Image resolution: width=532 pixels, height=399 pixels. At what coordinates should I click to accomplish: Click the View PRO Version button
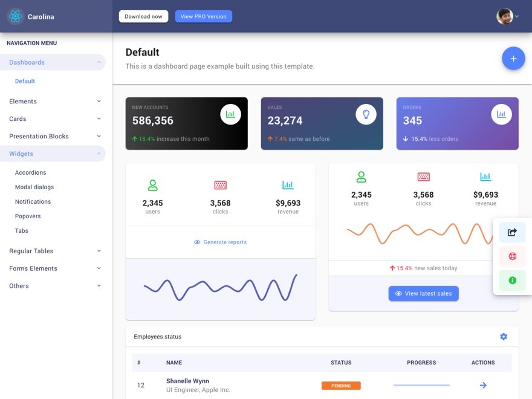tap(203, 16)
